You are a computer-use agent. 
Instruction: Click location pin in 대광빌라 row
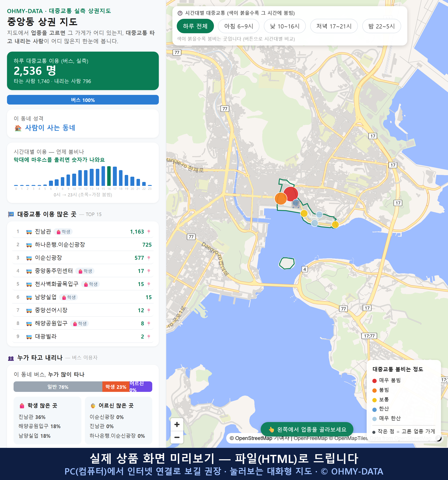click(149, 337)
